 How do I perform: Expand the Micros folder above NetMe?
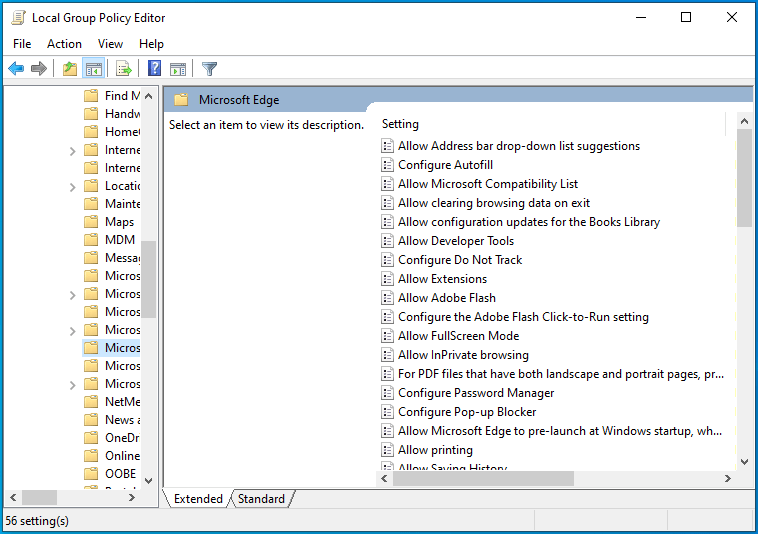click(73, 385)
